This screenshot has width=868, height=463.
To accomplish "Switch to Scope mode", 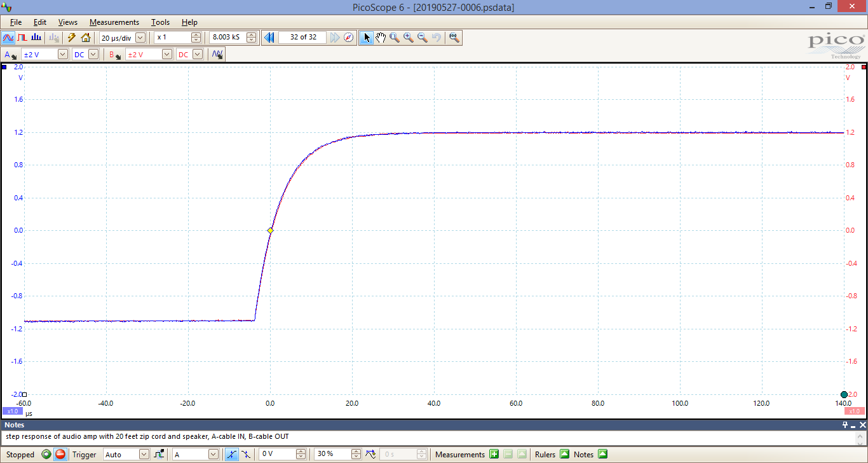I will pos(8,38).
